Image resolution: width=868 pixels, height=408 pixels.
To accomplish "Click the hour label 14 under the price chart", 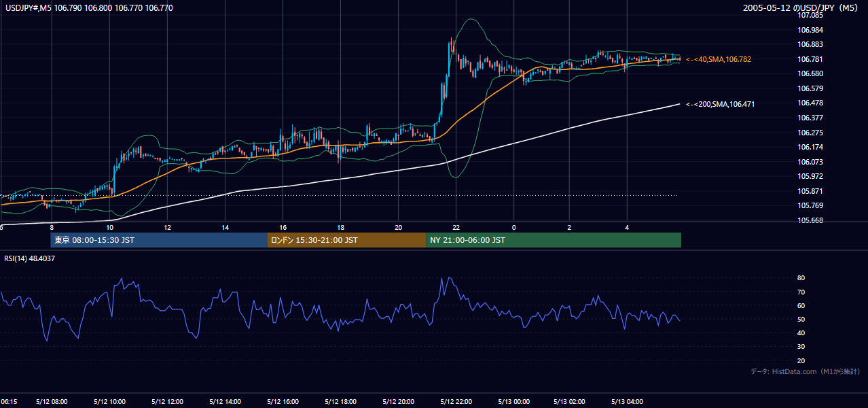I will point(225,227).
